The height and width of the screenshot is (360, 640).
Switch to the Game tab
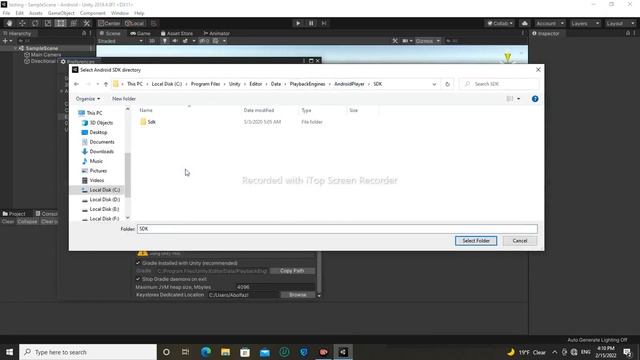140,33
